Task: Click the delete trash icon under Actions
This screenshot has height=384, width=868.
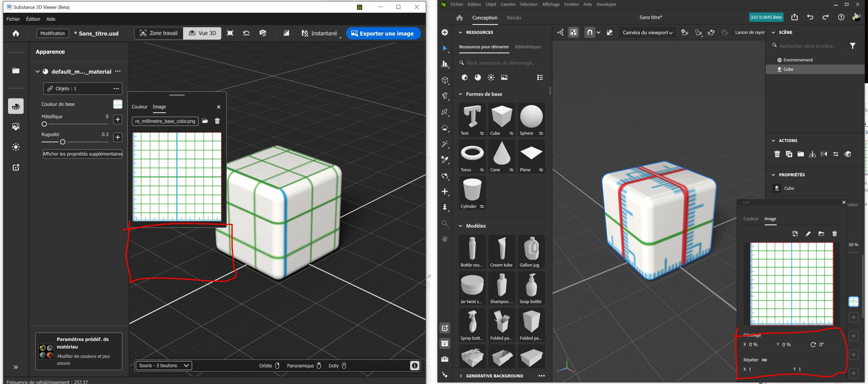Action: point(777,154)
